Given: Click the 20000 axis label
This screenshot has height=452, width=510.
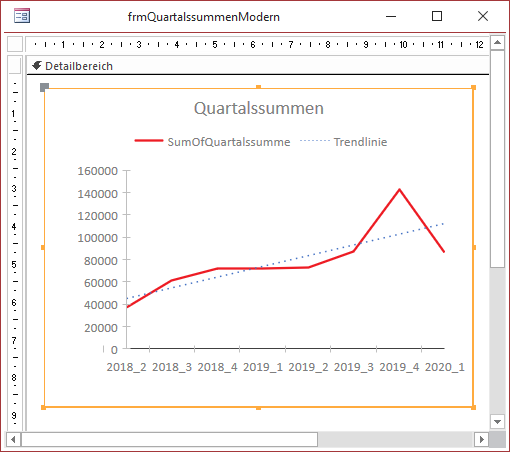Looking at the screenshot, I should [x=101, y=328].
